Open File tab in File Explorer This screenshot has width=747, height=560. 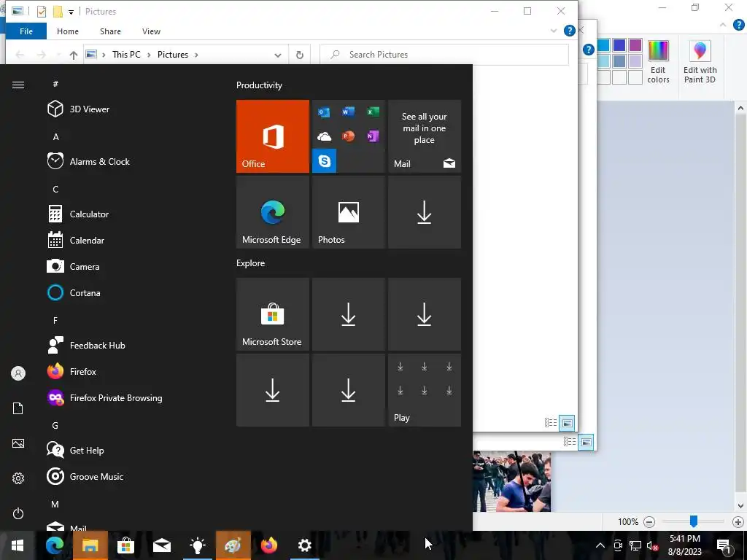click(x=26, y=31)
